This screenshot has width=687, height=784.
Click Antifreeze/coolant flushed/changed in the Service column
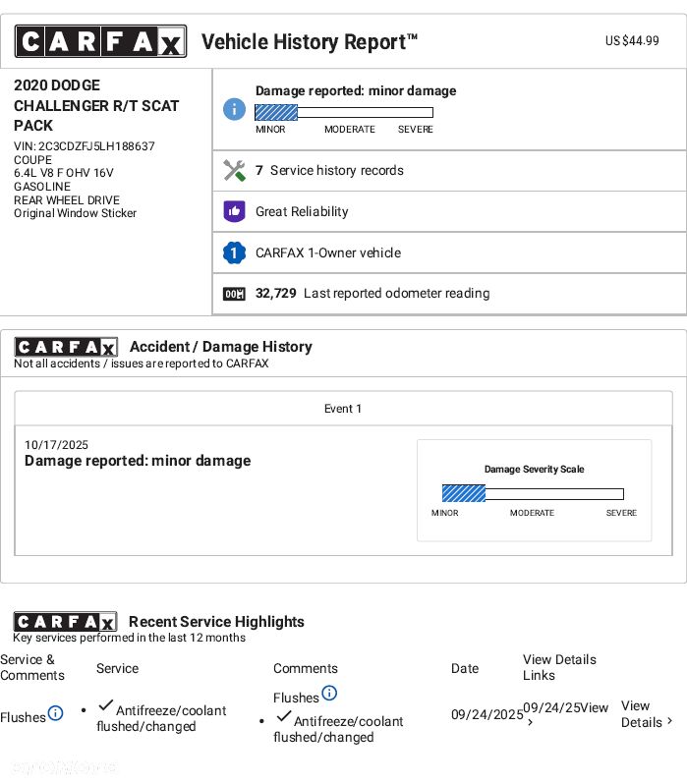pos(161,718)
